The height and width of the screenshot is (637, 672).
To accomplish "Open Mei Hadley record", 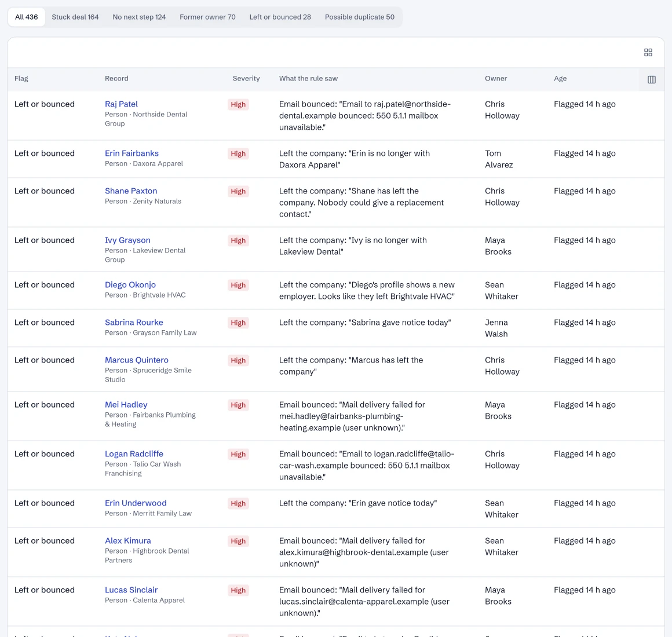I will coord(126,405).
